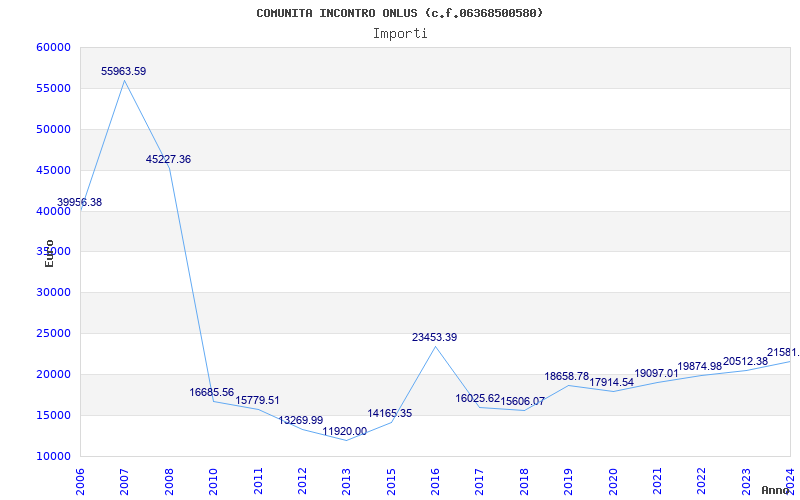Click the 60000 y-axis tick label
Image resolution: width=800 pixels, height=500 pixels.
(53, 47)
